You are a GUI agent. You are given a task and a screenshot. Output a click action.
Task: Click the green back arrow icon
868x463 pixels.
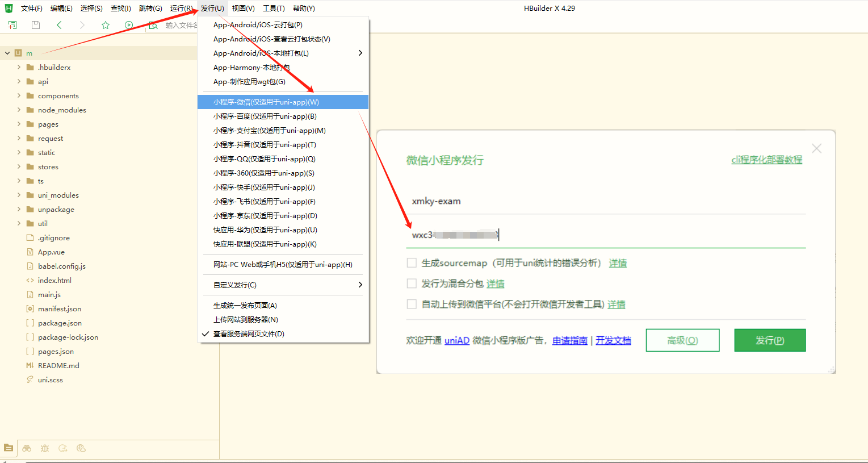59,25
